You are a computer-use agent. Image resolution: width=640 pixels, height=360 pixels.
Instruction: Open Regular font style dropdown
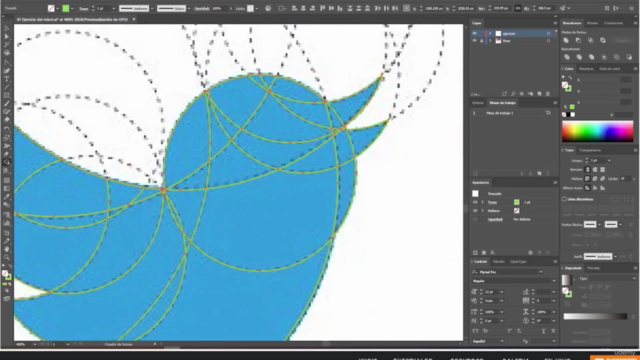553,281
